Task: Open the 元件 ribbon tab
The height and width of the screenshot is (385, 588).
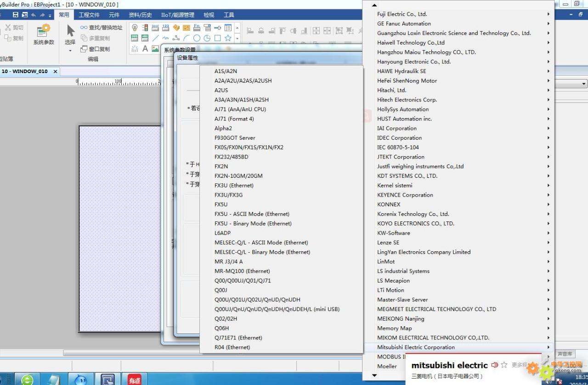Action: pyautogui.click(x=114, y=15)
